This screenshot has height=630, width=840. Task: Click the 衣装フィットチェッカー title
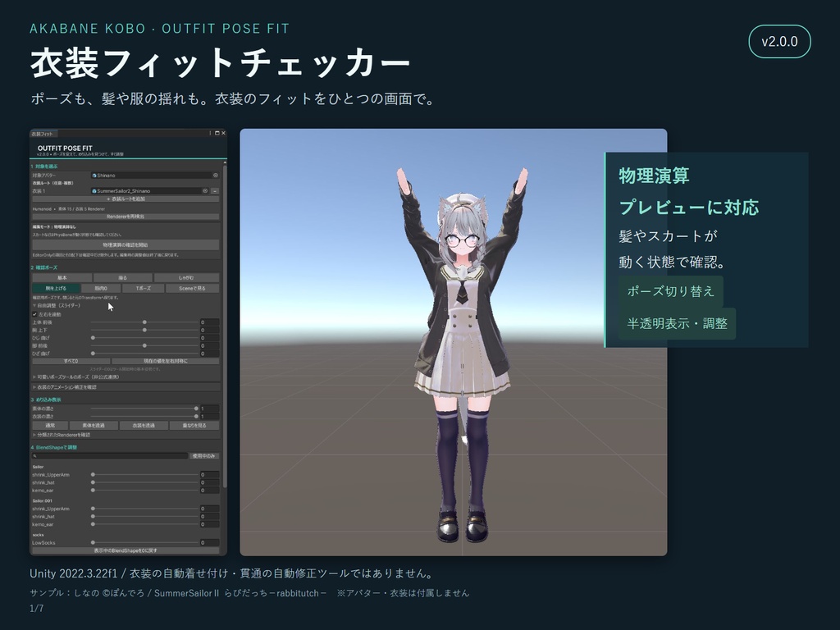click(220, 62)
